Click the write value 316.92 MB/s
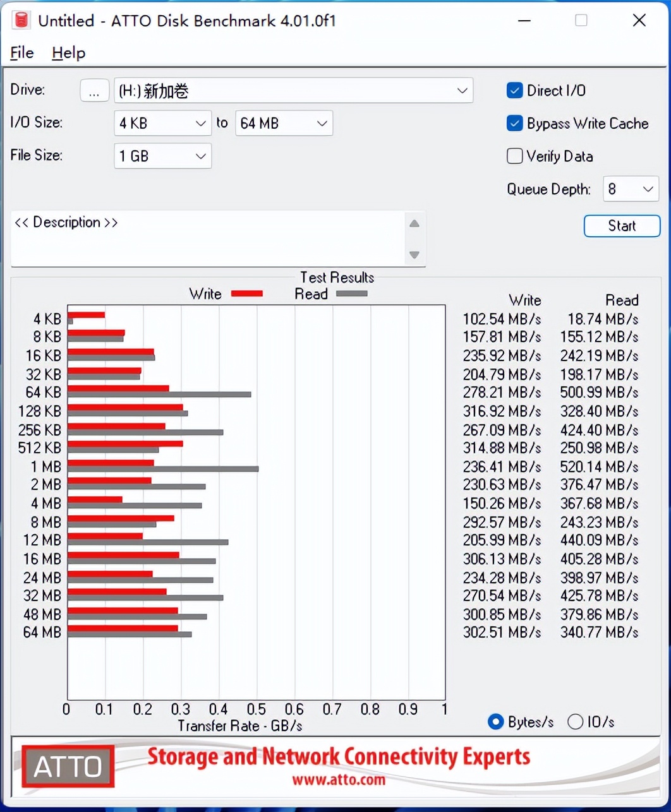The width and height of the screenshot is (671, 812). [502, 411]
